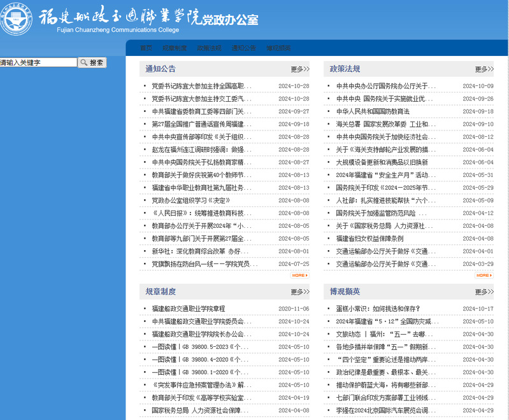Click the orange MORE icon under 通知公告
The image size is (509, 420).
299,276
